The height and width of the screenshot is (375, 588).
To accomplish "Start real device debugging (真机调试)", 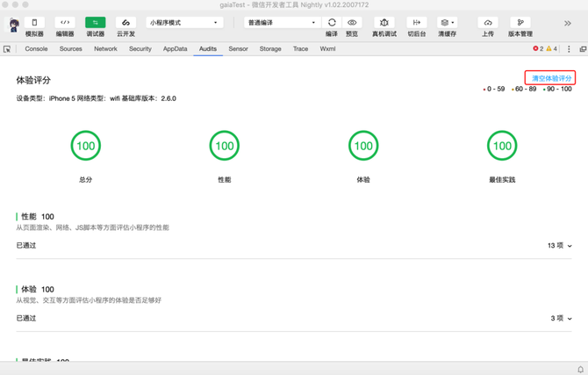I will (384, 23).
